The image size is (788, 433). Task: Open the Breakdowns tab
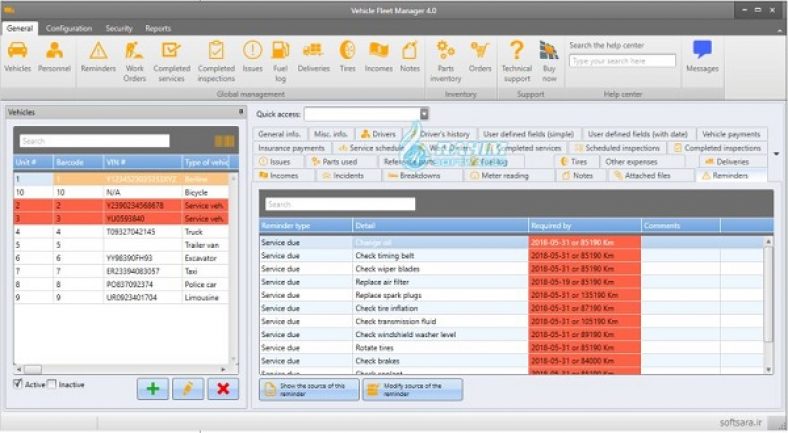pos(414,175)
